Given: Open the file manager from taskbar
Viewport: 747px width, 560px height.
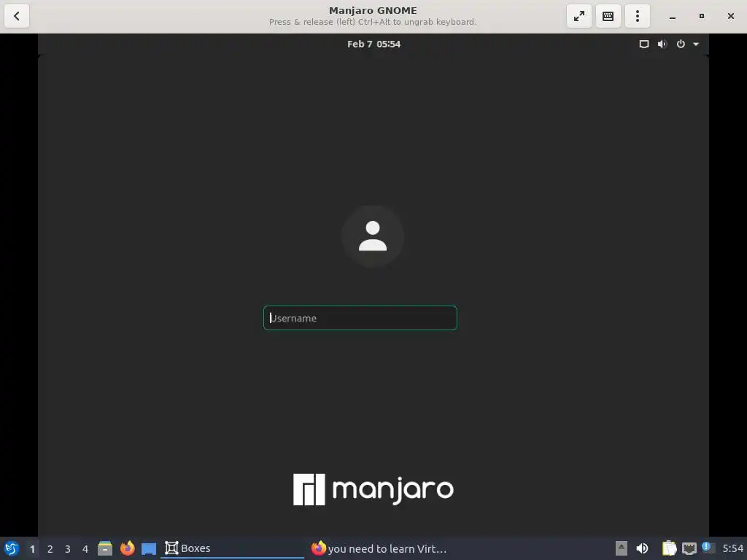Looking at the screenshot, I should pos(105,548).
